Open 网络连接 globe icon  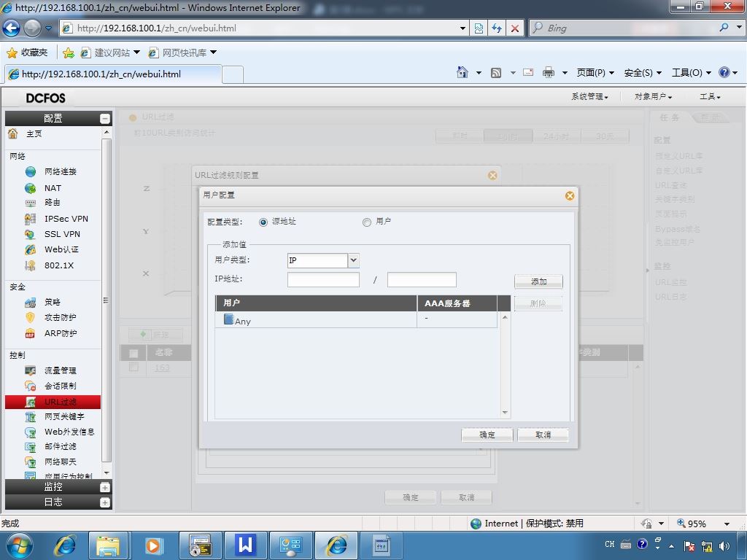(x=31, y=171)
